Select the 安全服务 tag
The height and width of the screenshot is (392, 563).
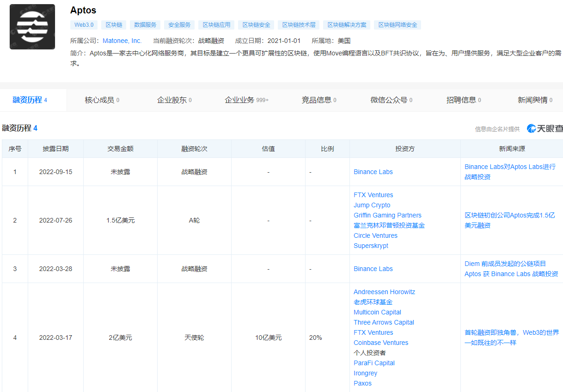[x=179, y=25]
